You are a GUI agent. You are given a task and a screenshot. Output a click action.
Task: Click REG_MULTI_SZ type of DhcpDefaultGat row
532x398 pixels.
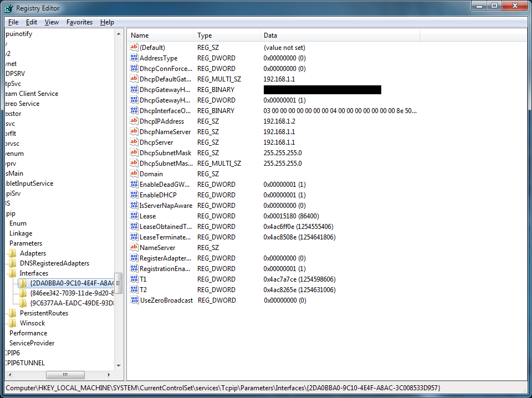tap(219, 79)
